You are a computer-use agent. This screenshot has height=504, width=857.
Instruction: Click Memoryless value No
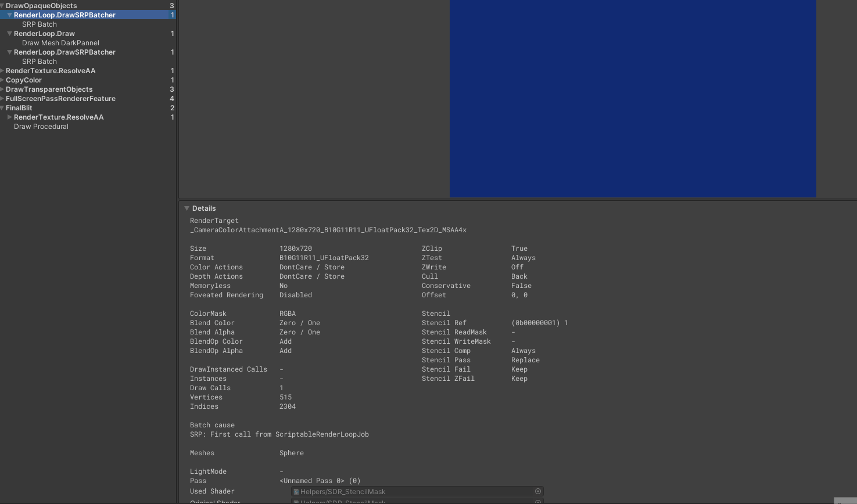(x=284, y=286)
